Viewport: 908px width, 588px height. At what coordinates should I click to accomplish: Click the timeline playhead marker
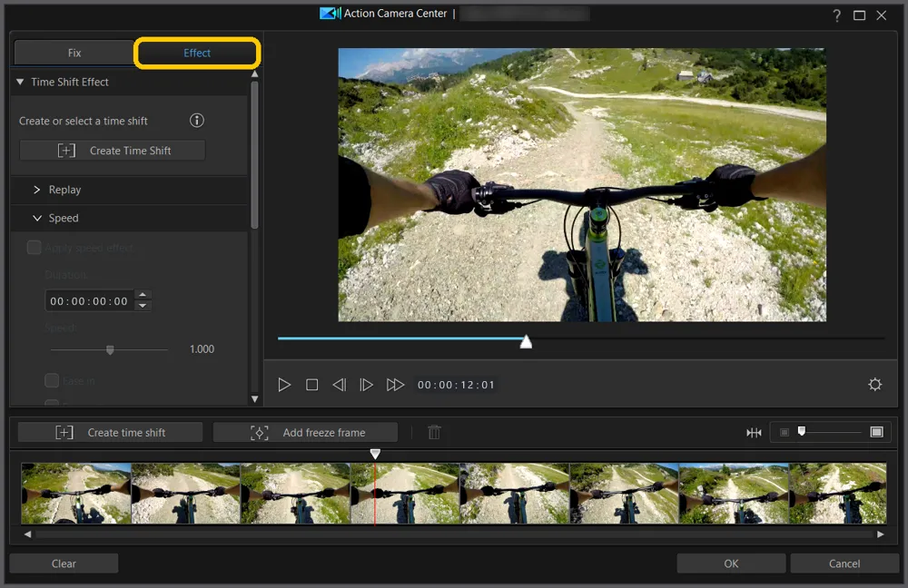(x=375, y=454)
